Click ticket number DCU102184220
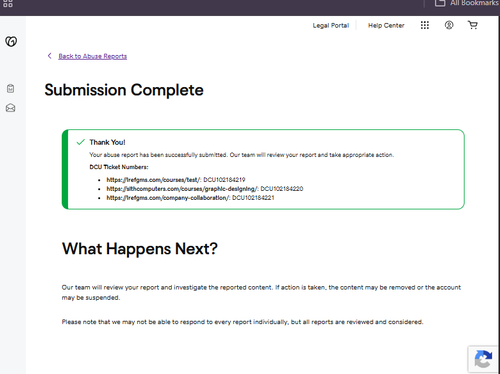The height and width of the screenshot is (374, 500). (x=282, y=189)
